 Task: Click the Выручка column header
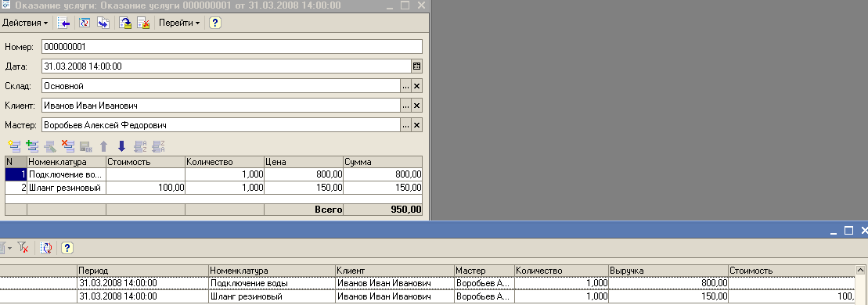[x=668, y=271]
